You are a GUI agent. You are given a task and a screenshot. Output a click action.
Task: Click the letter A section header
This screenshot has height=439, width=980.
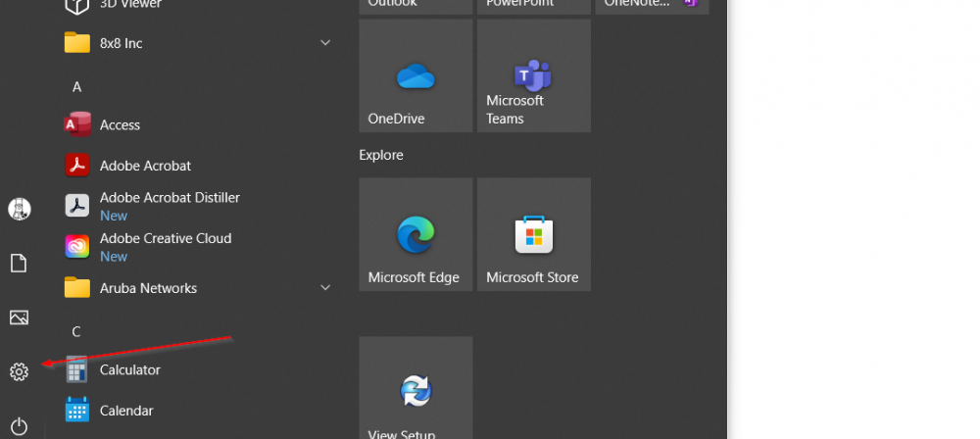pyautogui.click(x=76, y=87)
